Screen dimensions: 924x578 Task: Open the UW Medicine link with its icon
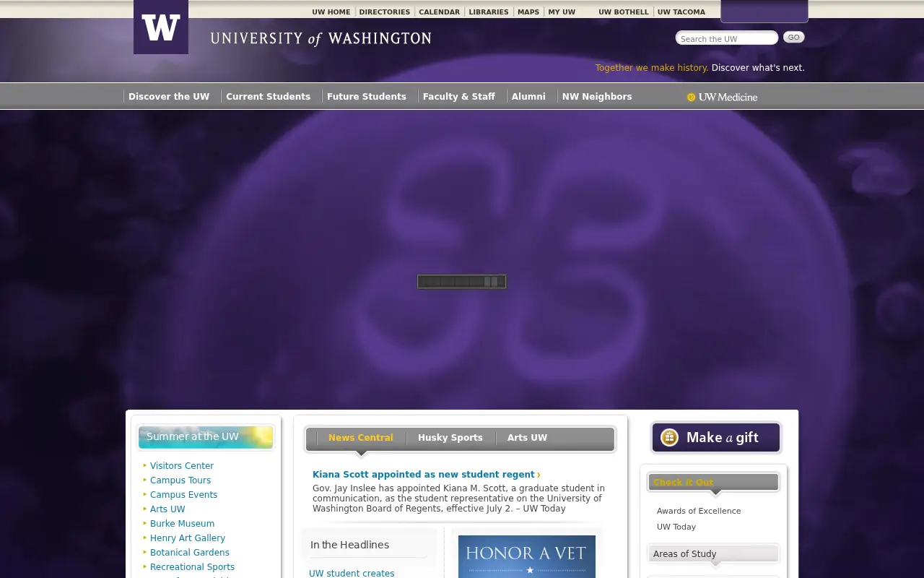(x=723, y=97)
